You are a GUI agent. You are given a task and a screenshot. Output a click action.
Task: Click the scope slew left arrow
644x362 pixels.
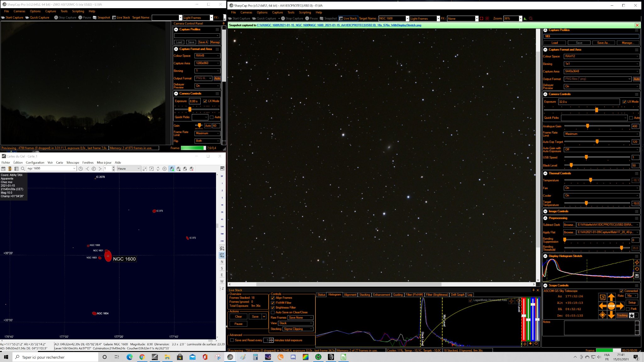pyautogui.click(x=602, y=306)
